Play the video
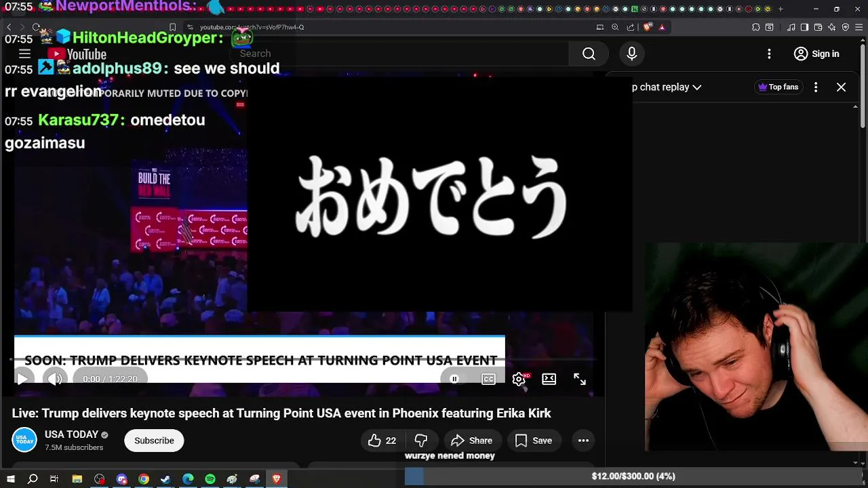The image size is (868, 488). [x=22, y=379]
